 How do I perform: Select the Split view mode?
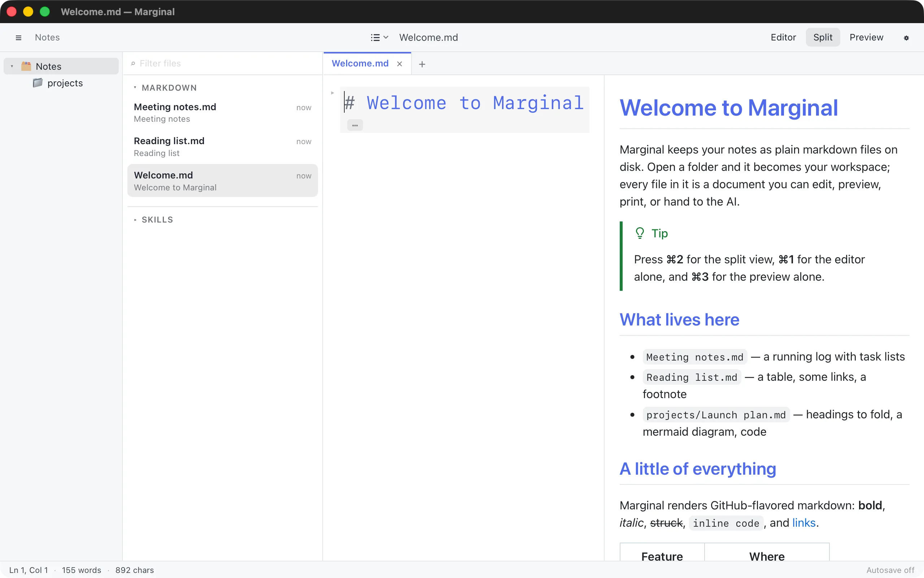pos(823,38)
